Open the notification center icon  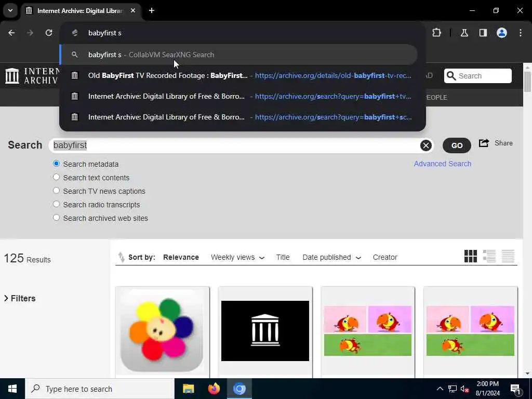click(515, 389)
